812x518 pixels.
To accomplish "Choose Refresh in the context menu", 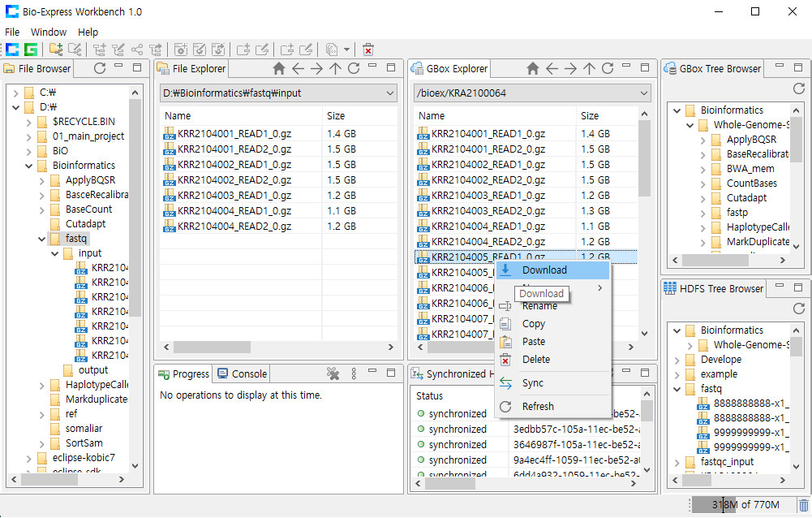I will click(x=553, y=407).
